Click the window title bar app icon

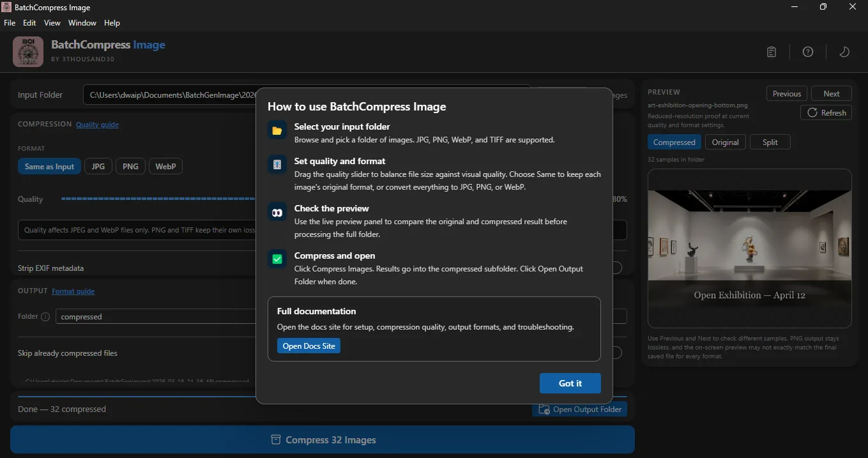coord(7,8)
